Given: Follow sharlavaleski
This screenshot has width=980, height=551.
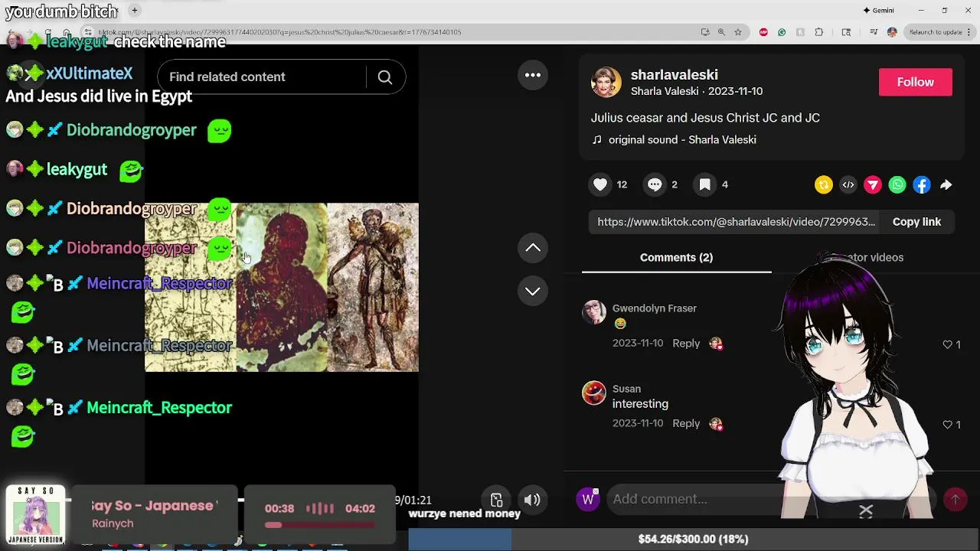Looking at the screenshot, I should click(916, 82).
